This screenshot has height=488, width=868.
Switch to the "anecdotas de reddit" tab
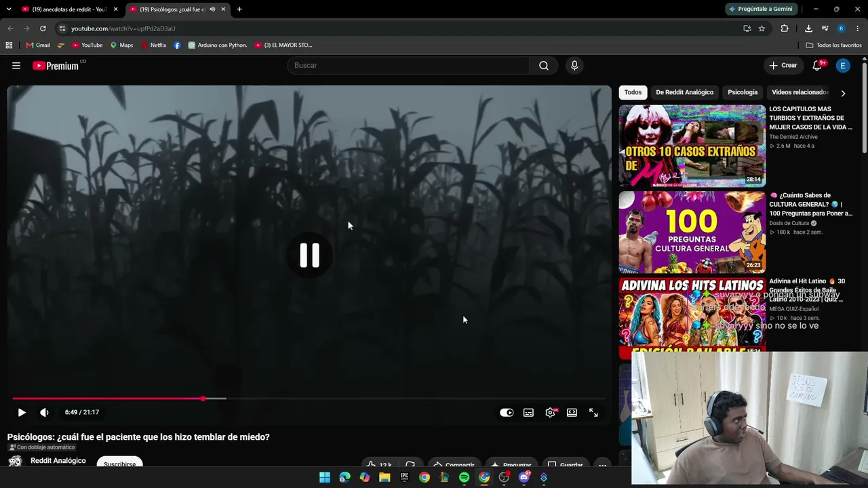[64, 9]
